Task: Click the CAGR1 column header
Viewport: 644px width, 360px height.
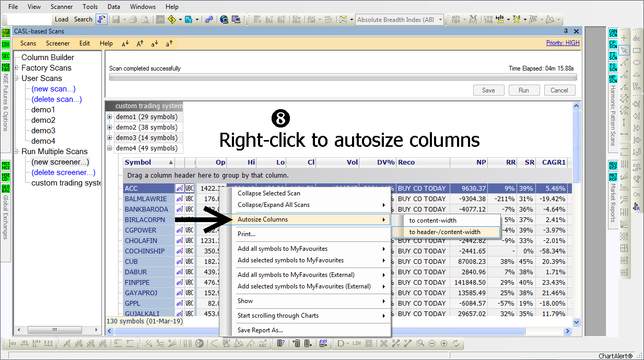Action: point(552,162)
